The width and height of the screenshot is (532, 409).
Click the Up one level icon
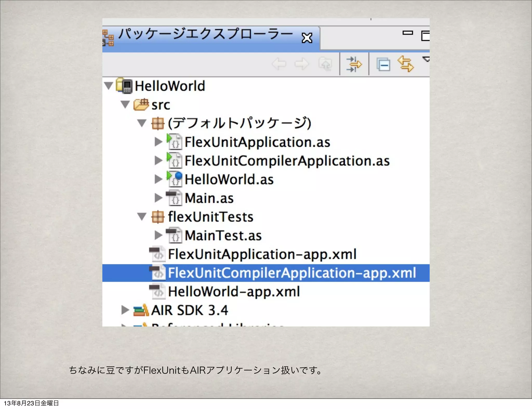tap(325, 64)
